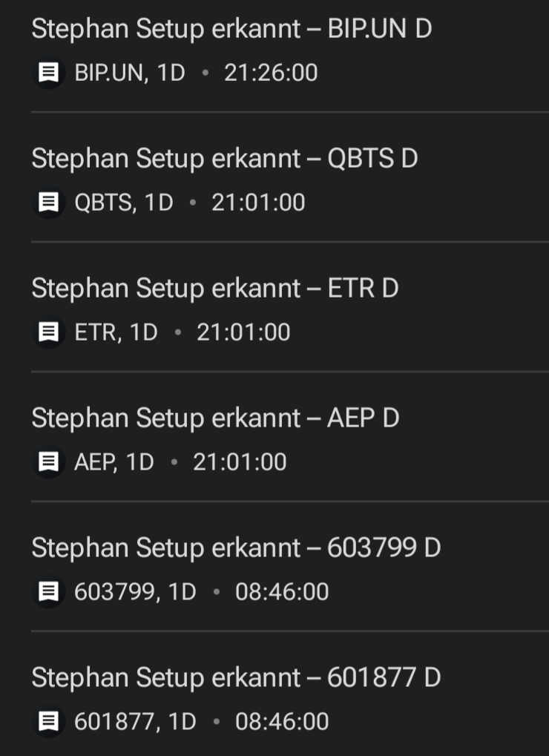Select the 'BIP.UN, 1D' symbol label
Viewport: 549px width, 756px height.
tap(130, 73)
